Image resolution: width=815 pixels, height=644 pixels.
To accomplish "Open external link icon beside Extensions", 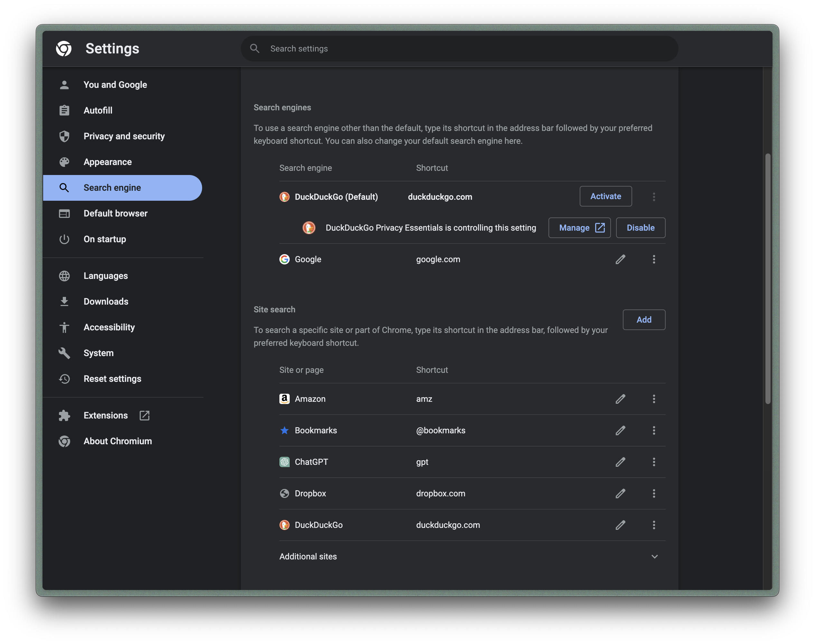I will (145, 416).
